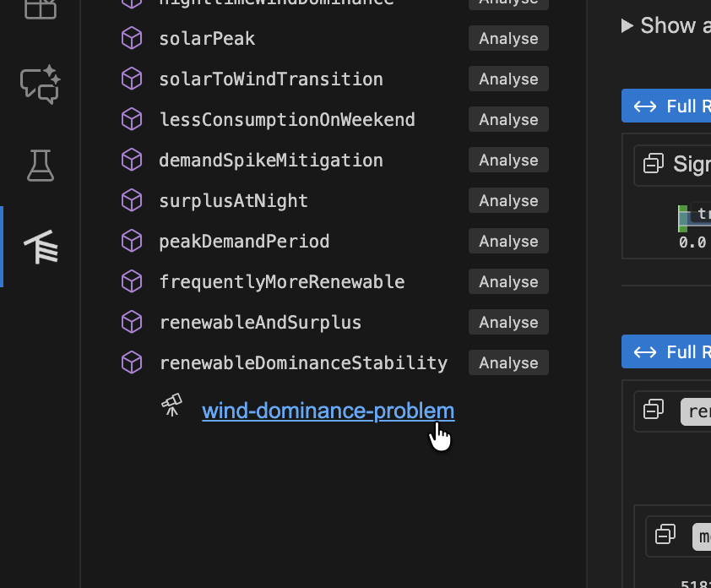Click the telescope icon near wind-dominance-problem
Viewport: 711px width, 588px height.
[x=171, y=406]
